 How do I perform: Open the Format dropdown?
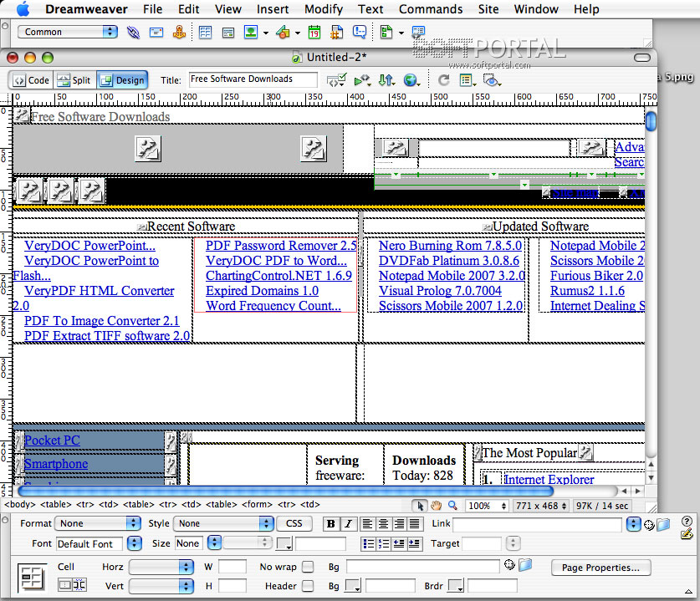point(97,523)
